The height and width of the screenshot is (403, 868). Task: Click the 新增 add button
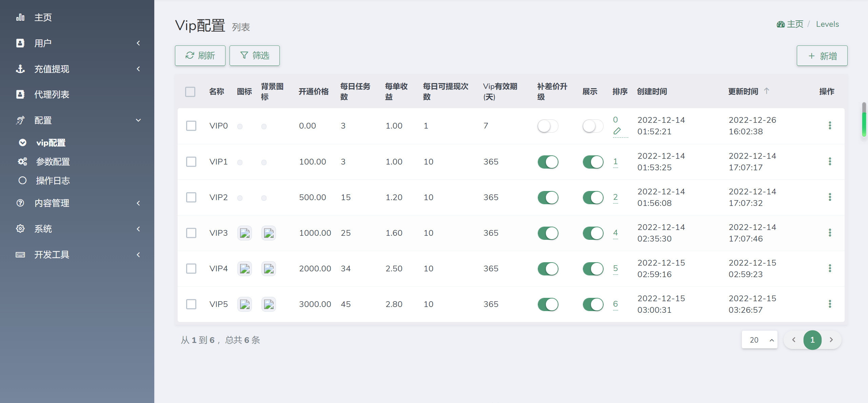click(822, 56)
